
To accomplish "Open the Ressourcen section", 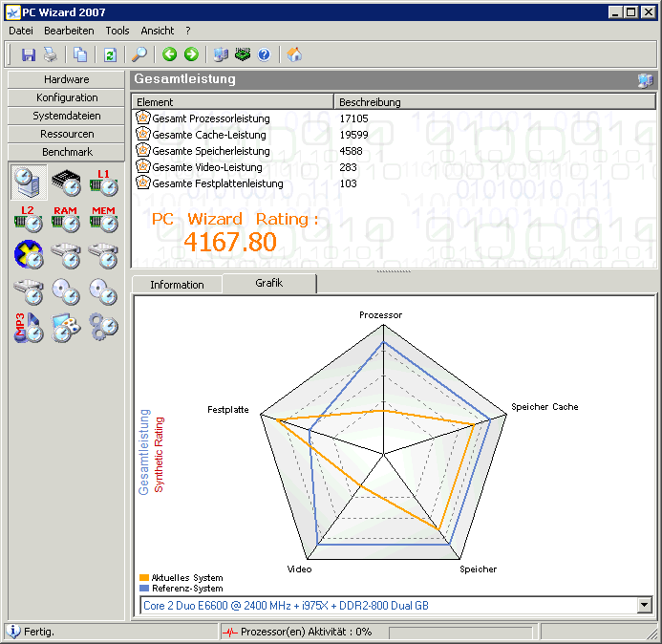I will [x=66, y=134].
